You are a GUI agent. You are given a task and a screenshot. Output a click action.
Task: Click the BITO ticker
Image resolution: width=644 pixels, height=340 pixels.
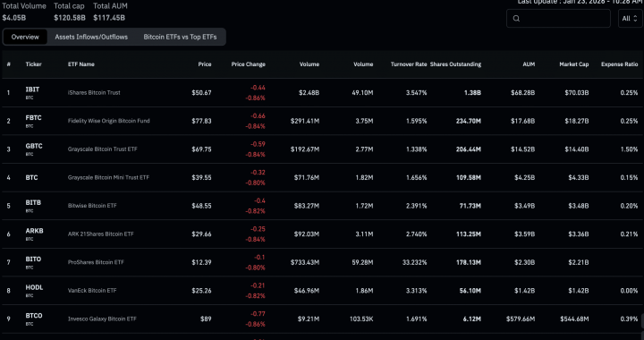click(33, 259)
